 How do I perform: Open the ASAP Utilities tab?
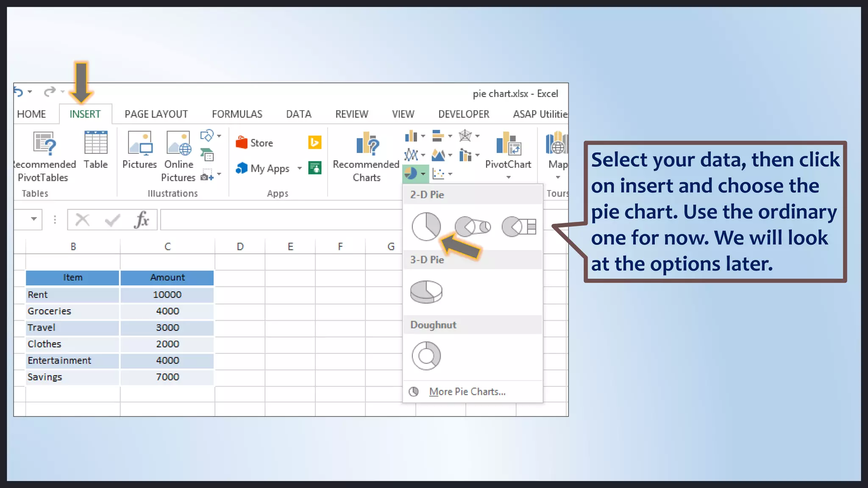click(x=540, y=114)
